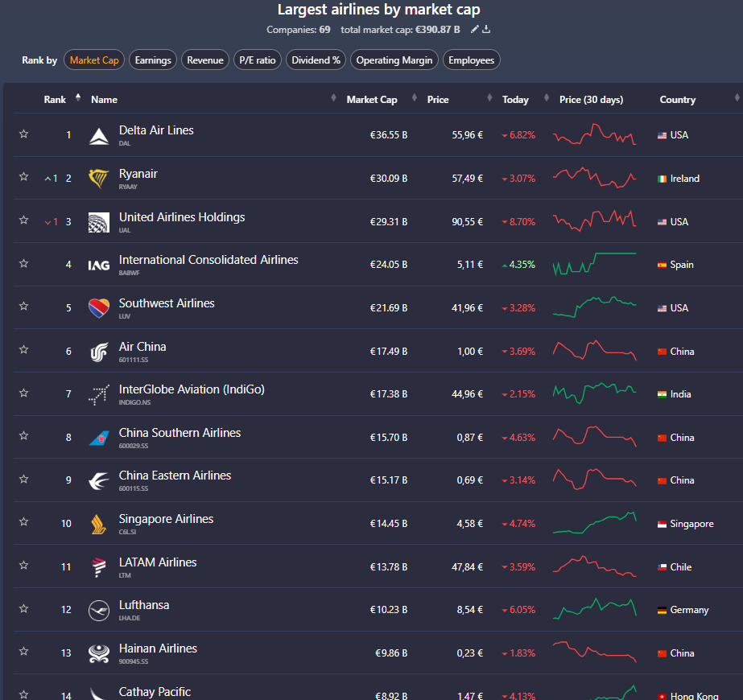
Task: Click the €36.55 B market cap value
Action: [x=389, y=135]
